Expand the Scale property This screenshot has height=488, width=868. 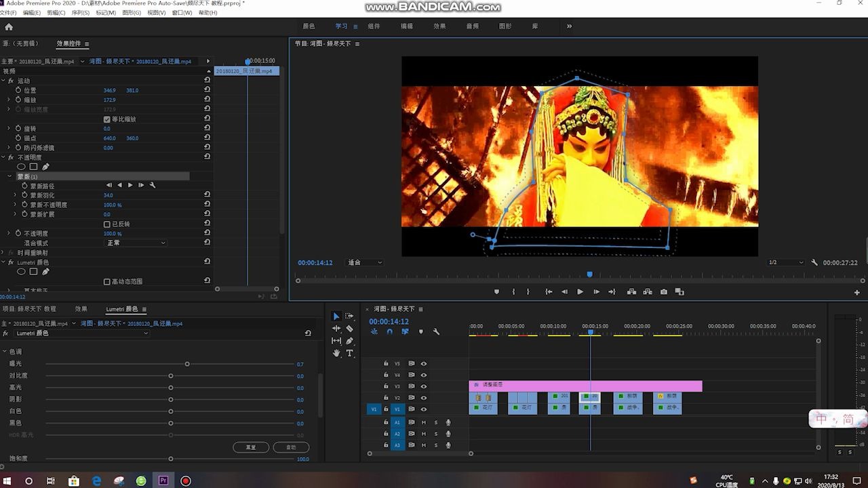[x=9, y=100]
